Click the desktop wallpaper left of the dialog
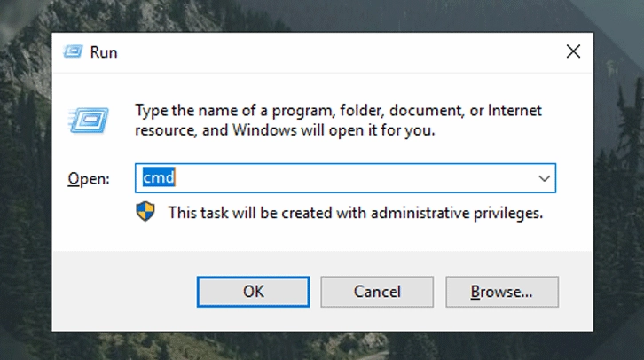Viewport: 644px width, 360px height. coord(25,177)
